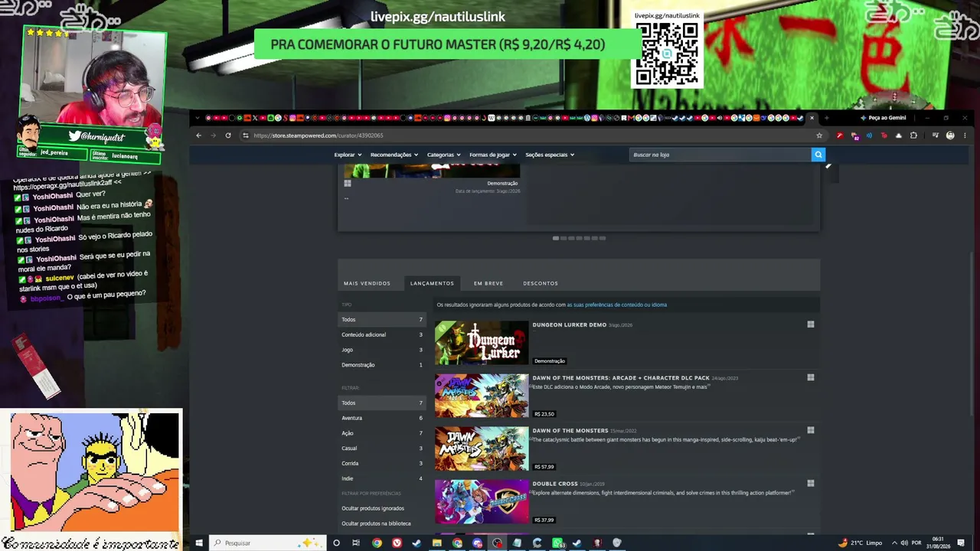Toggle Ocultar produtos ignorados
Screen dimensions: 980x551
[x=373, y=508]
